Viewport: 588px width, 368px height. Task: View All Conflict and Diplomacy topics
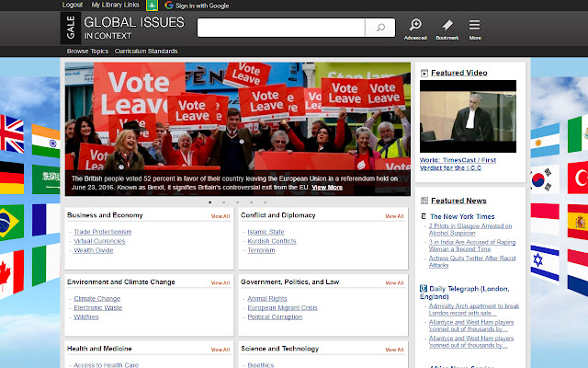[x=394, y=216]
